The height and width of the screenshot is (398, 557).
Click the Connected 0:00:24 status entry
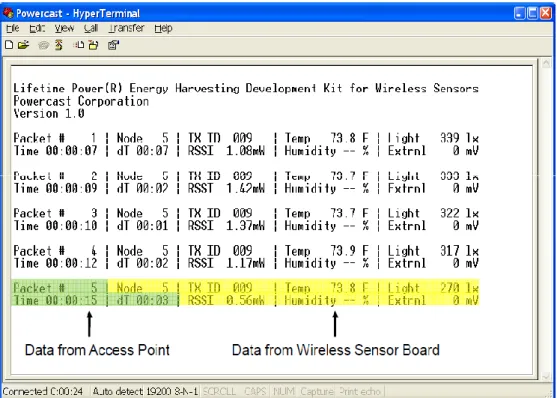click(x=43, y=391)
